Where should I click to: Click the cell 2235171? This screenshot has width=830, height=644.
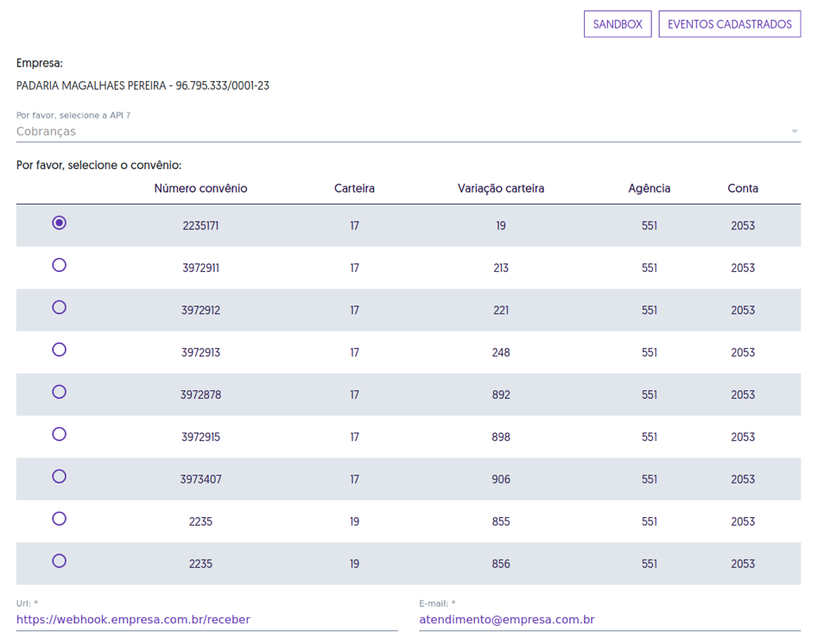coord(200,226)
